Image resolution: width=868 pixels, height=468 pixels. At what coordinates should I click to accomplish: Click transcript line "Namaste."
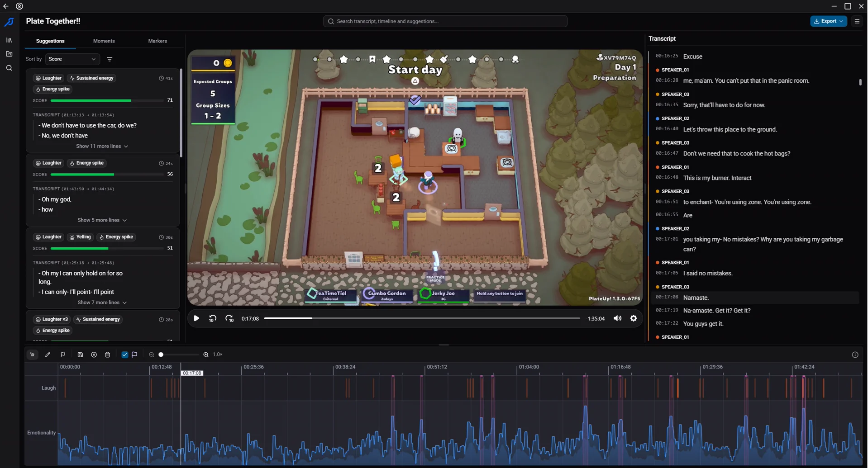click(x=696, y=298)
